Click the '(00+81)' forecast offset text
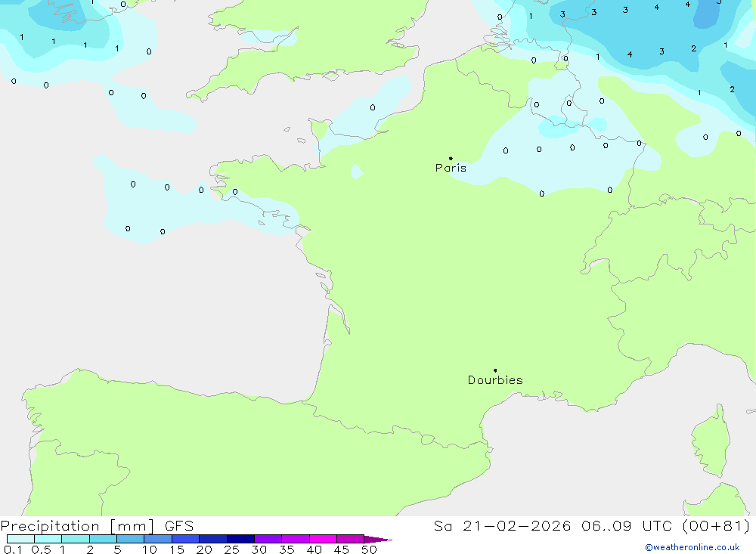 717,525
